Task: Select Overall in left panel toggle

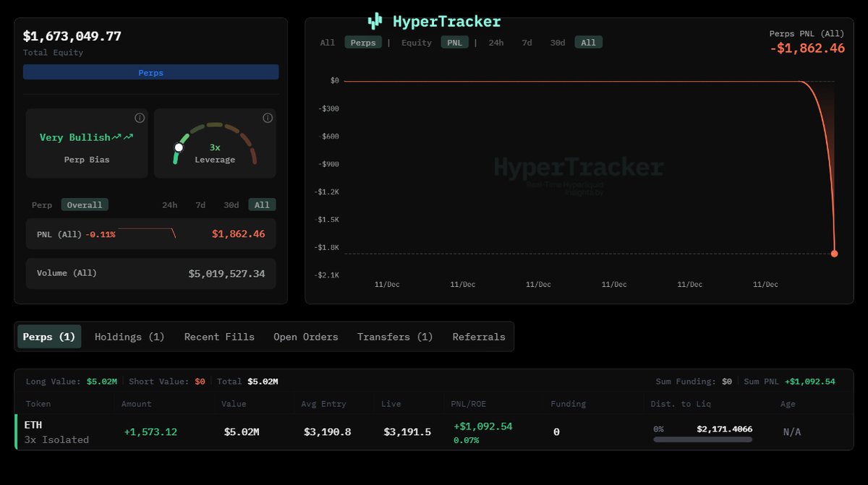Action: click(x=85, y=205)
